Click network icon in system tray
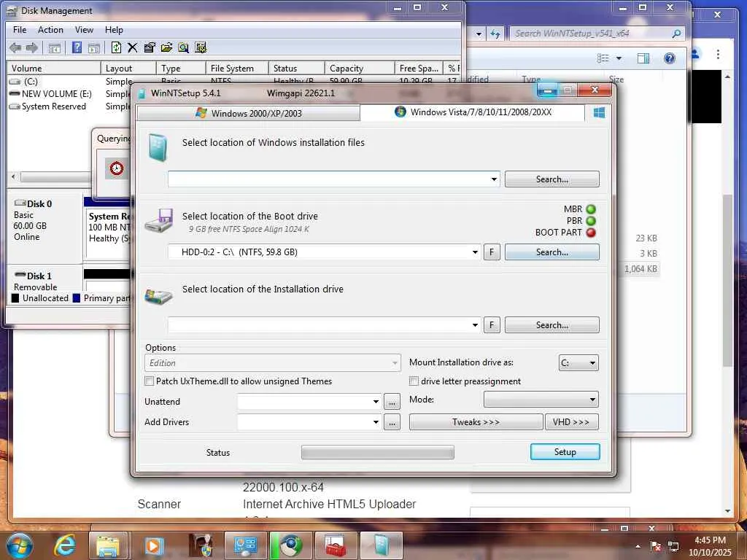Screen dimensions: 747x560 pyautogui.click(x=673, y=546)
